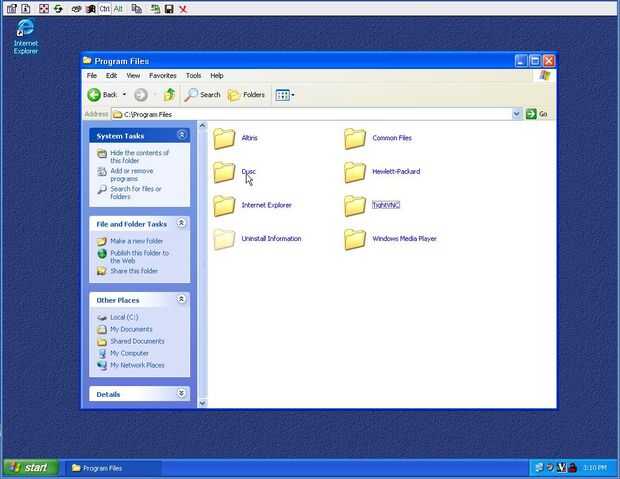Viewport: 620px width, 479px height.
Task: Click the TightVNC tray icon
Action: [561, 468]
